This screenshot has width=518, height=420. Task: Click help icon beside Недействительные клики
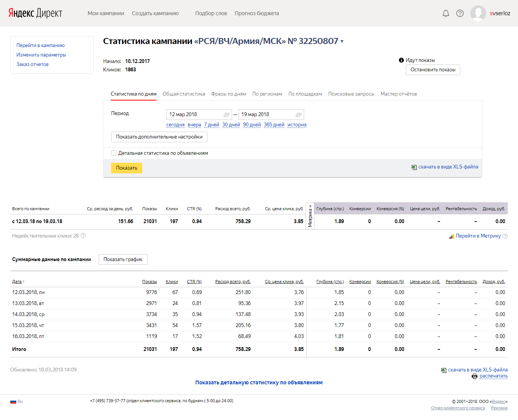click(83, 236)
